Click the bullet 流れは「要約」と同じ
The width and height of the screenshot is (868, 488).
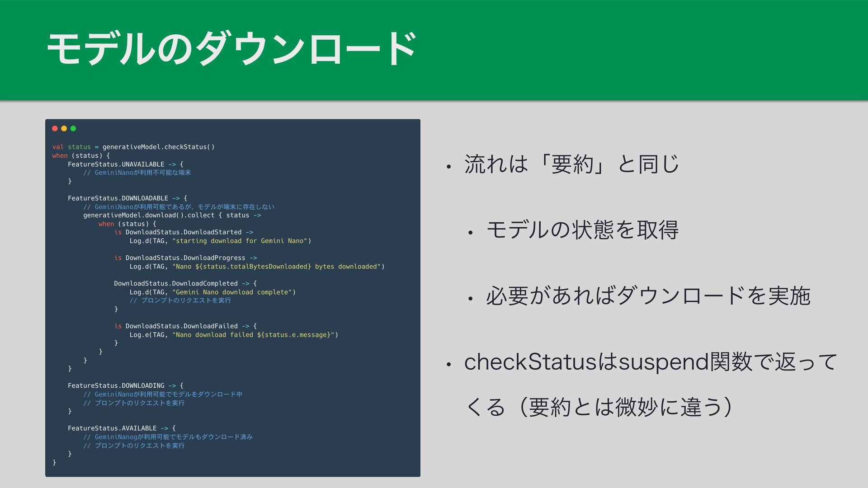click(571, 164)
